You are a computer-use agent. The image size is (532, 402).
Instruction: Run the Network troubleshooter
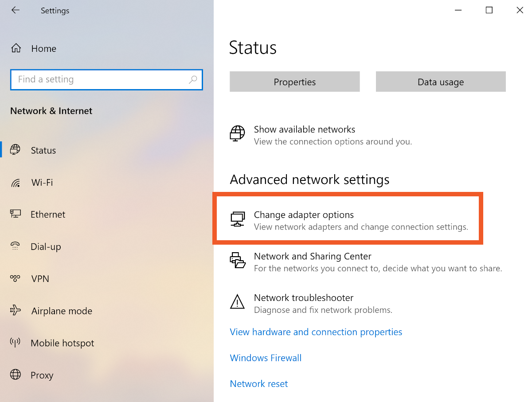(304, 298)
